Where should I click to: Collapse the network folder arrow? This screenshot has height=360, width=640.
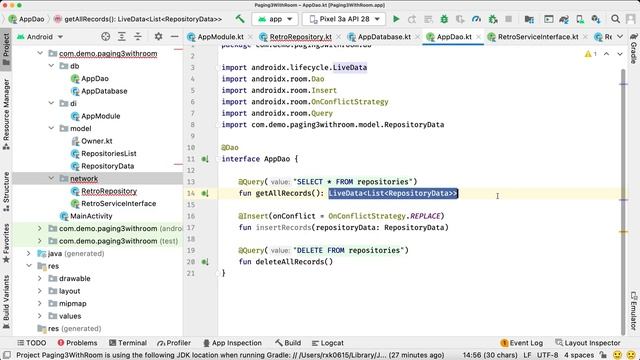(51, 178)
